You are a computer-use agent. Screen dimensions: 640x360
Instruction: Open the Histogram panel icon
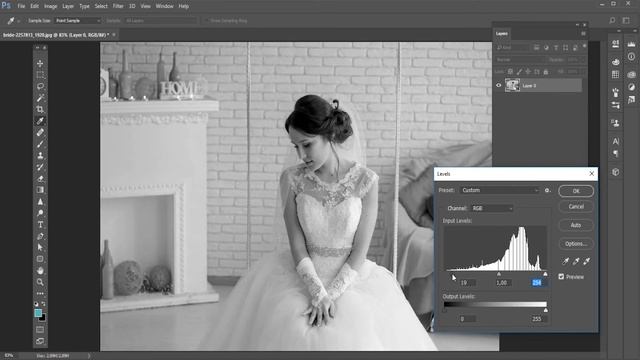click(631, 44)
